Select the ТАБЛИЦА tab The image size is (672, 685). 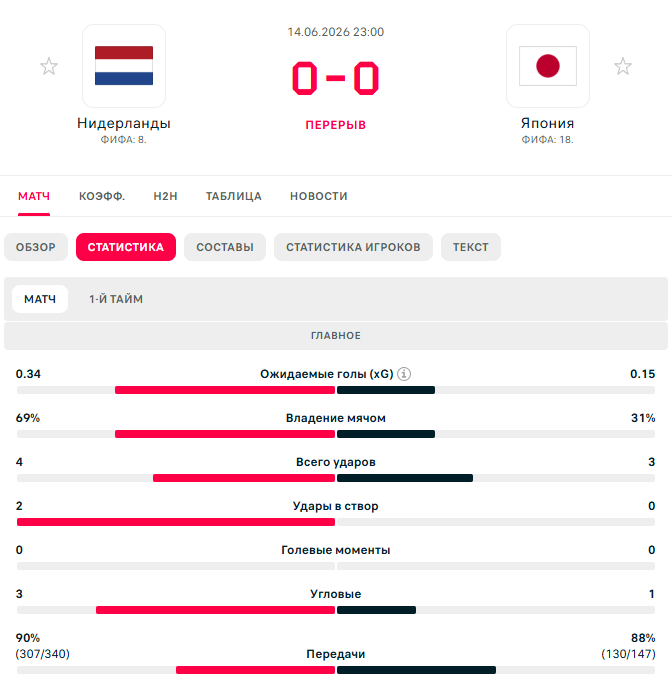point(234,196)
